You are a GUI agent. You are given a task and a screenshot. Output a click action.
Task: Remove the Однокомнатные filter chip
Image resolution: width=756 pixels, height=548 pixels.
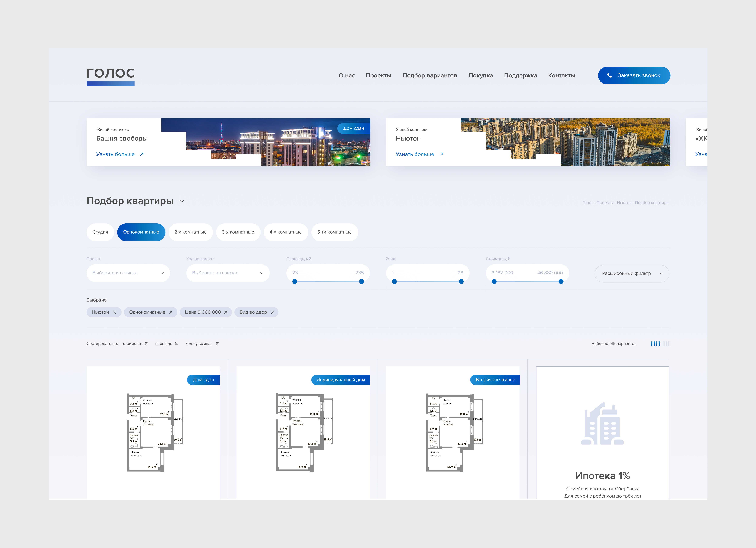coord(171,312)
